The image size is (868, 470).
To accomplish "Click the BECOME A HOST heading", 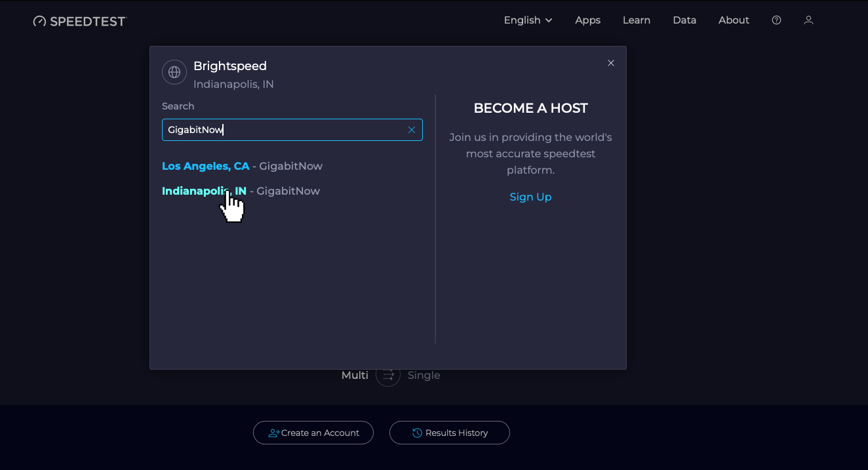I will pos(530,108).
